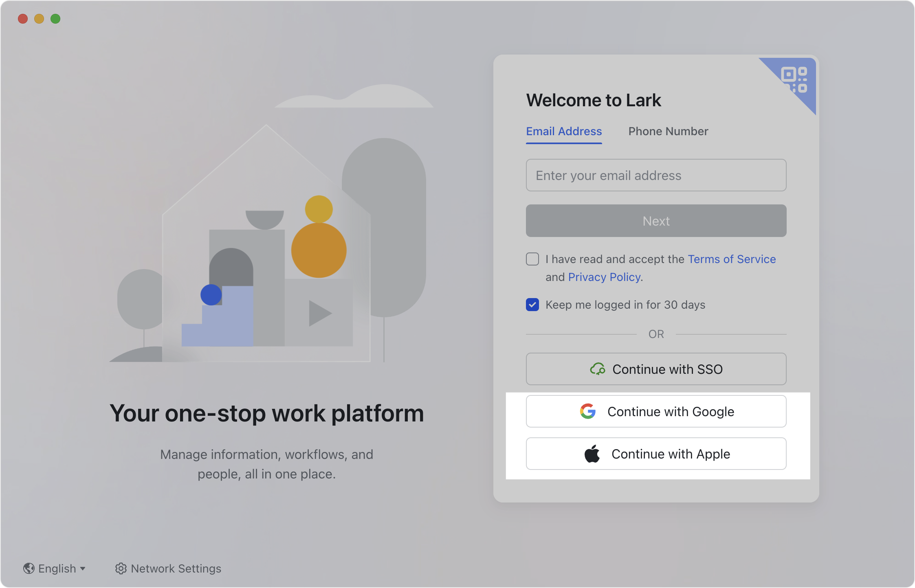Click the Apple logo icon
The height and width of the screenshot is (588, 915).
click(592, 454)
